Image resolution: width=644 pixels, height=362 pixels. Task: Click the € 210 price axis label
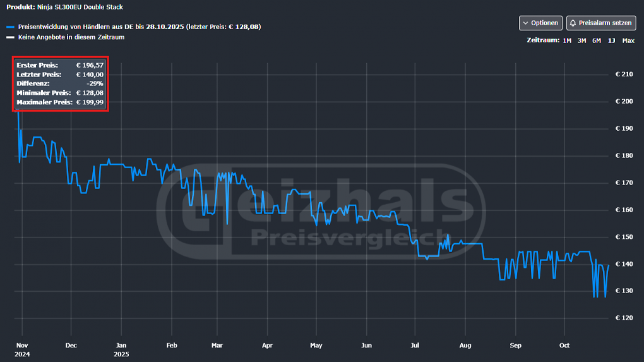pos(624,75)
